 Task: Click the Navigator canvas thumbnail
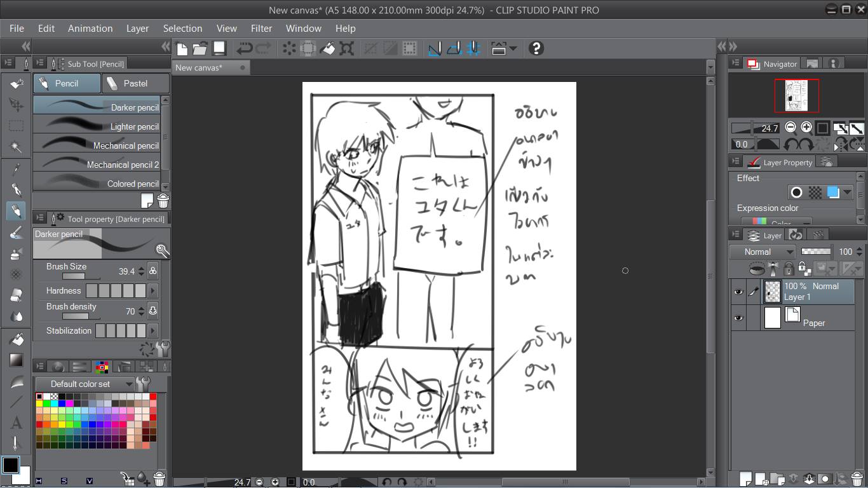(x=796, y=95)
